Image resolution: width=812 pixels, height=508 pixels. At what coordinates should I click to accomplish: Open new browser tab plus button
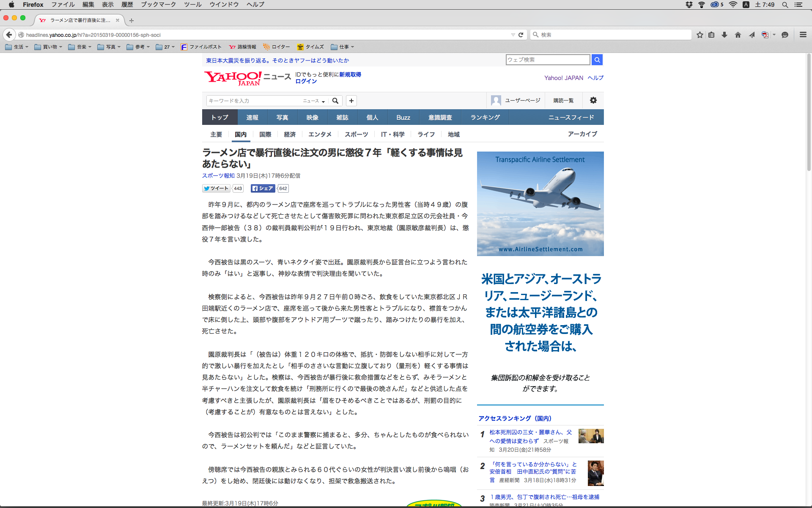pos(132,20)
